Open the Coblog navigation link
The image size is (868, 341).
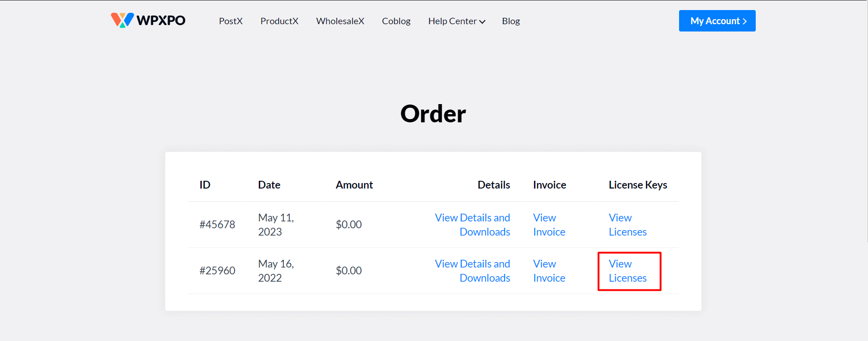(396, 21)
